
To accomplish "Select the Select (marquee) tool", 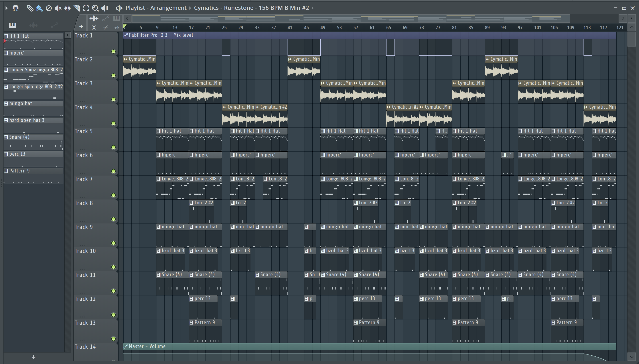I will tap(86, 8).
